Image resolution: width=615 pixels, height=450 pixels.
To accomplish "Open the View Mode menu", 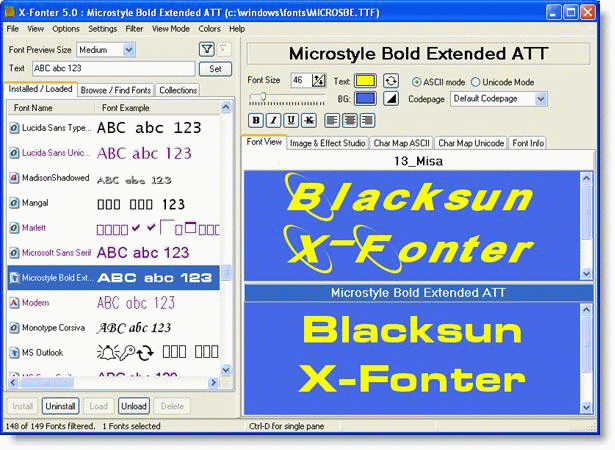I will pyautogui.click(x=171, y=29).
